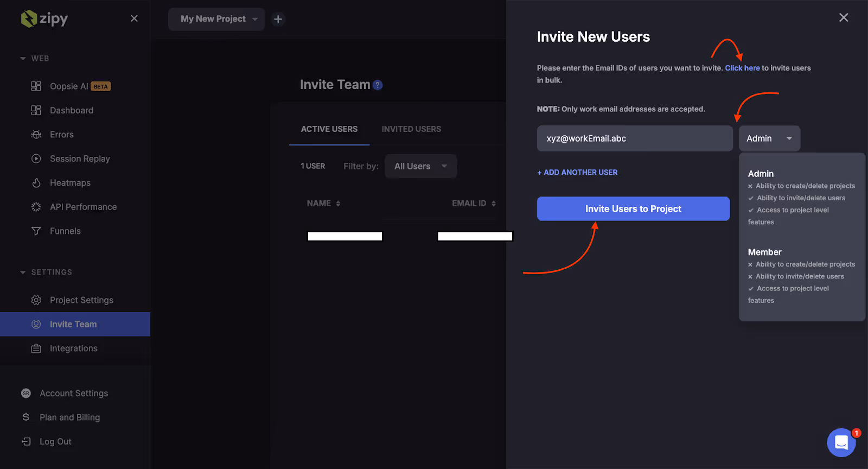Click Invite Users to Project button
The height and width of the screenshot is (469, 868).
pos(633,209)
